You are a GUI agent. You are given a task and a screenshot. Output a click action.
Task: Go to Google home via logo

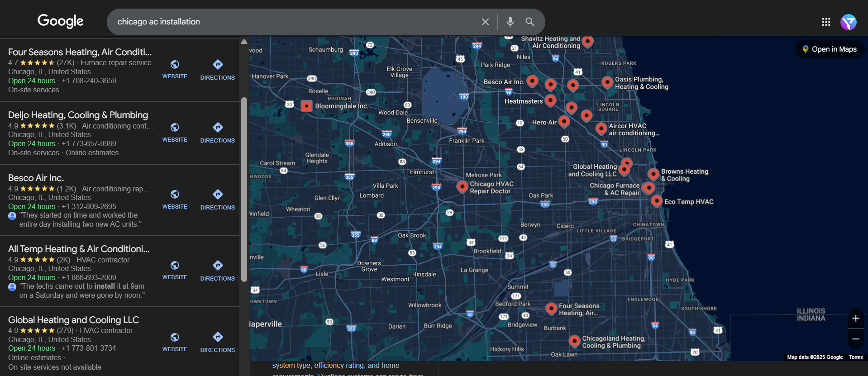tap(61, 21)
